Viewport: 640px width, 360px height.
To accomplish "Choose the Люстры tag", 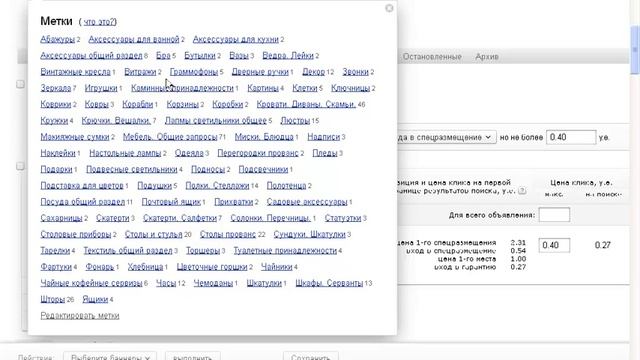I will coord(295,121).
